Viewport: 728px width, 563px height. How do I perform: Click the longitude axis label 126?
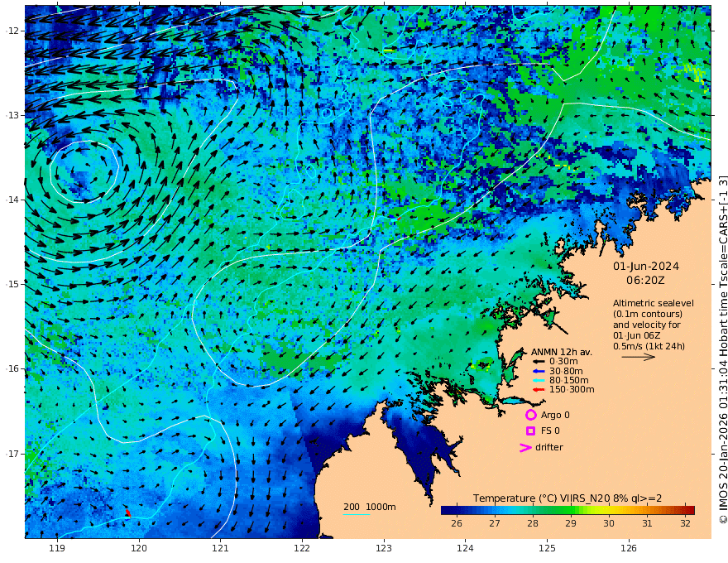click(x=629, y=548)
